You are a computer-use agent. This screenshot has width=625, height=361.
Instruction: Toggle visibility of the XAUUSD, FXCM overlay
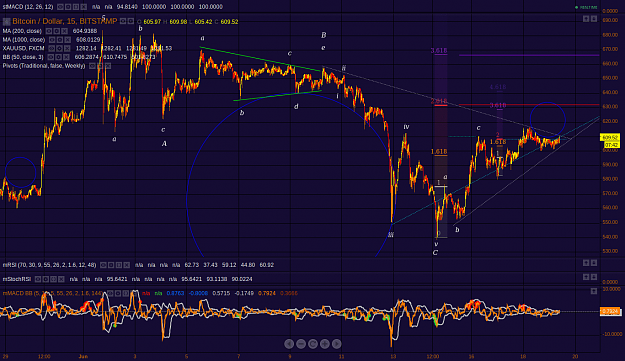point(51,49)
